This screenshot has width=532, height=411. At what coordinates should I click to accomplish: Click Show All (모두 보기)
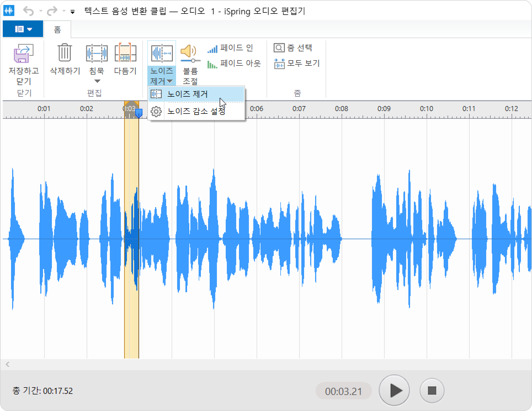(x=297, y=64)
